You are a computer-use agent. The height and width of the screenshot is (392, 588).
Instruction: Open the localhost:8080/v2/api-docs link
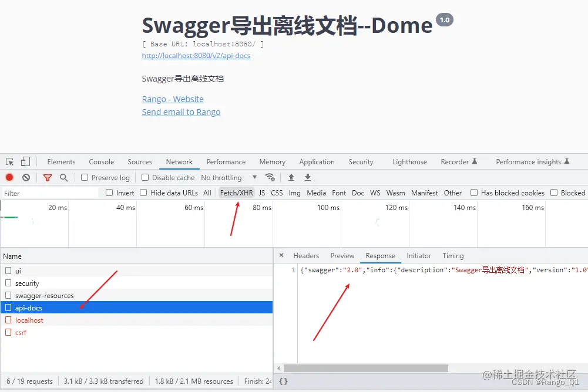pyautogui.click(x=196, y=55)
